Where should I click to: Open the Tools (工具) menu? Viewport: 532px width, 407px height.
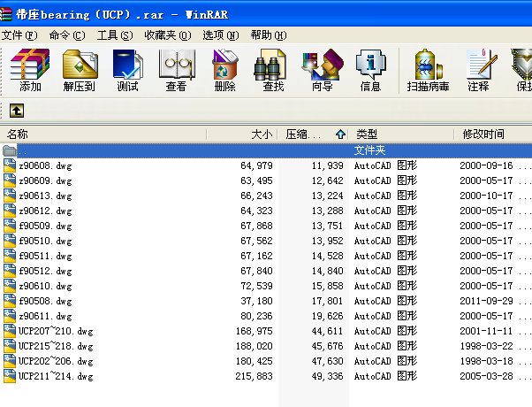(115, 35)
